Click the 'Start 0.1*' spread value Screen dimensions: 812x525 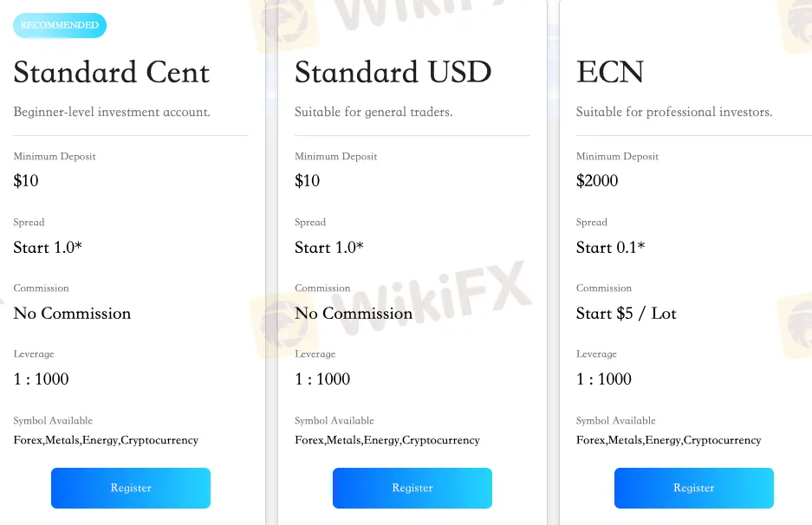(611, 248)
